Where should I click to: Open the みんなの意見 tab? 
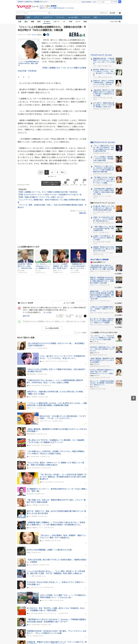point(73,17)
